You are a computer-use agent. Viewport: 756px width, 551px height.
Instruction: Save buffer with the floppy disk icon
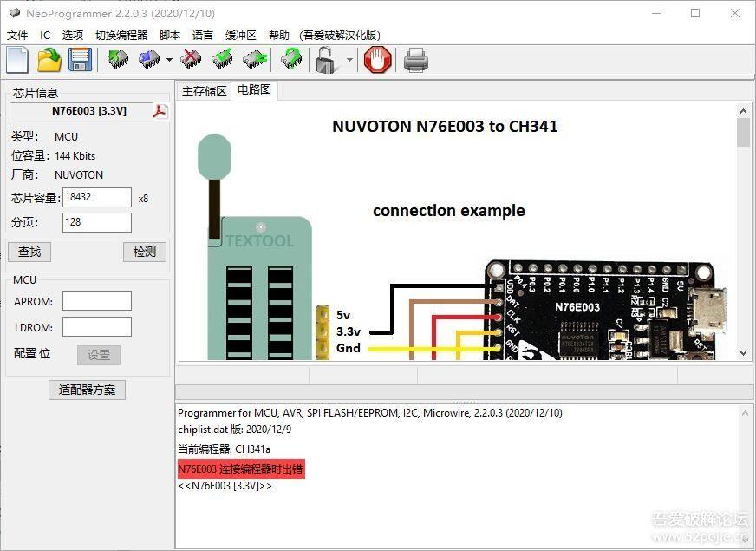(x=80, y=61)
